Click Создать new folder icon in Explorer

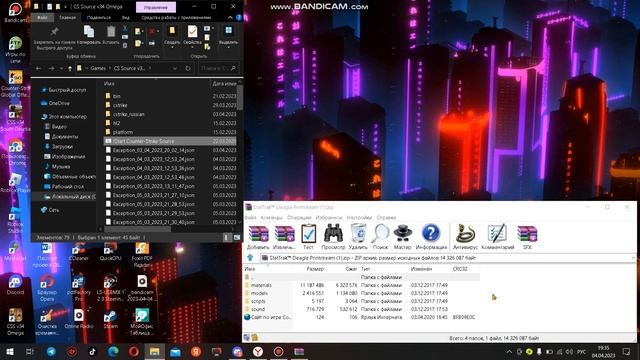[172, 31]
